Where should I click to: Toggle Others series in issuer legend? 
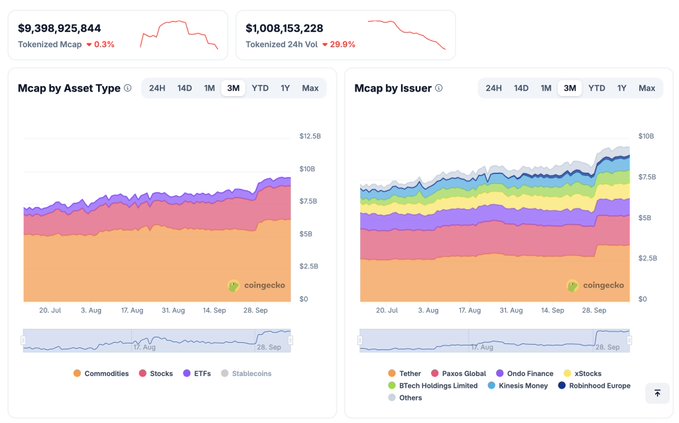coord(405,397)
